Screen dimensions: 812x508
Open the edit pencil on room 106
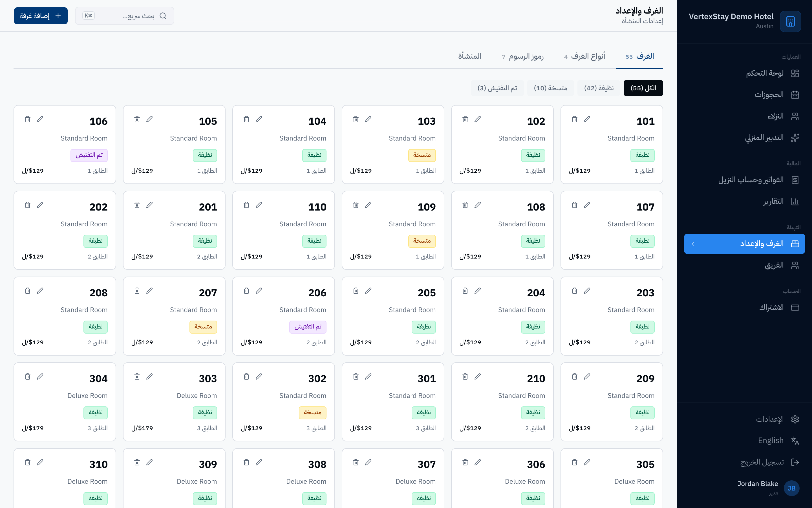[40, 119]
